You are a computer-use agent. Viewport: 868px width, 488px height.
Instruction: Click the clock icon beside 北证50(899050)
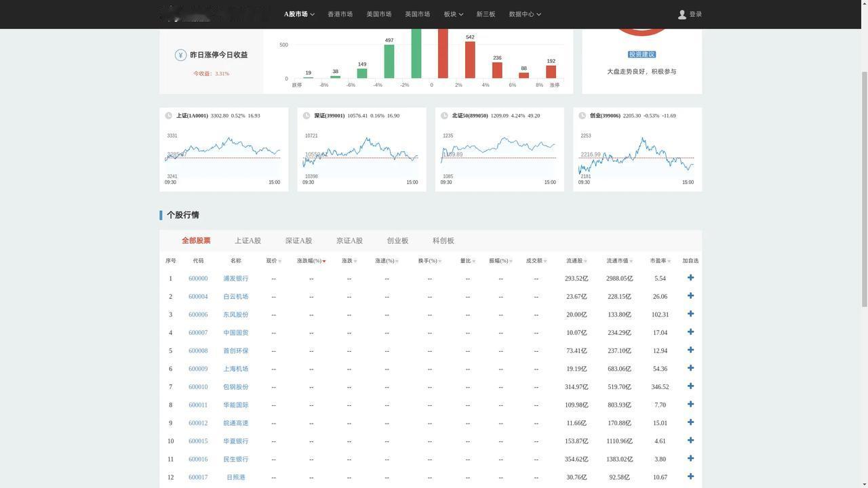(x=444, y=116)
